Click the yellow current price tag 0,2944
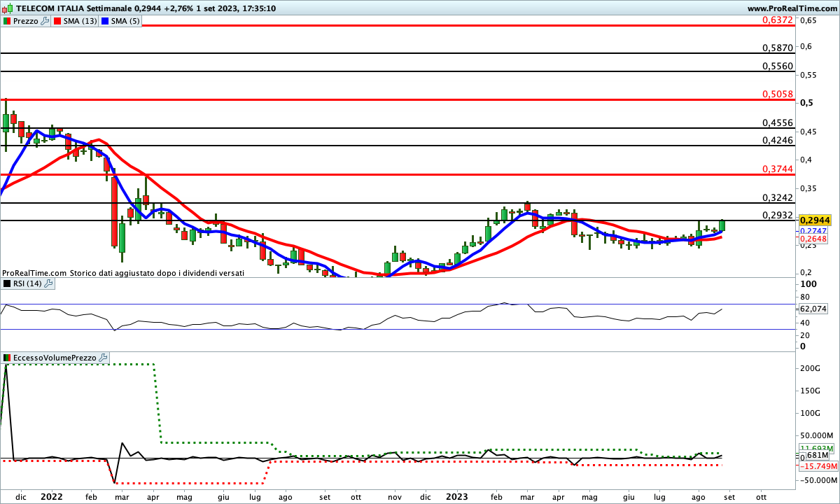840x504 pixels. (814, 220)
